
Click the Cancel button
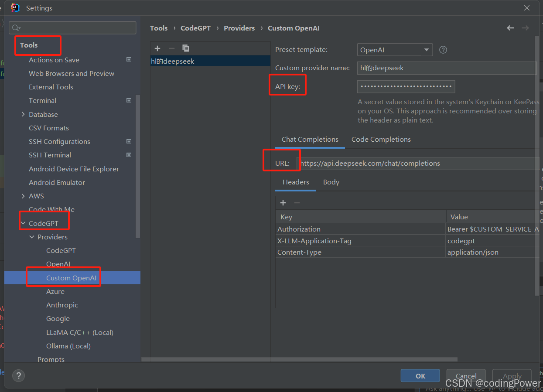point(466,376)
